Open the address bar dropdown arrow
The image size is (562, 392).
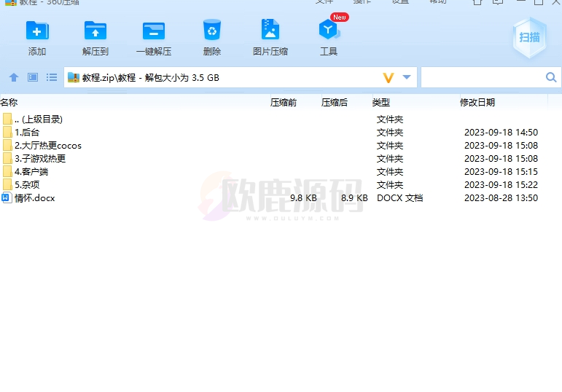coord(407,77)
